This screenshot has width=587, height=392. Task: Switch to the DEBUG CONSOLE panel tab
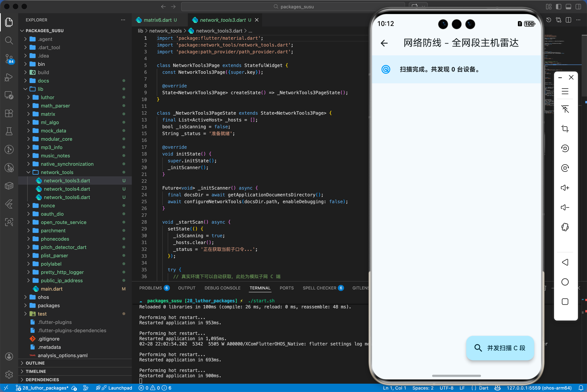222,288
